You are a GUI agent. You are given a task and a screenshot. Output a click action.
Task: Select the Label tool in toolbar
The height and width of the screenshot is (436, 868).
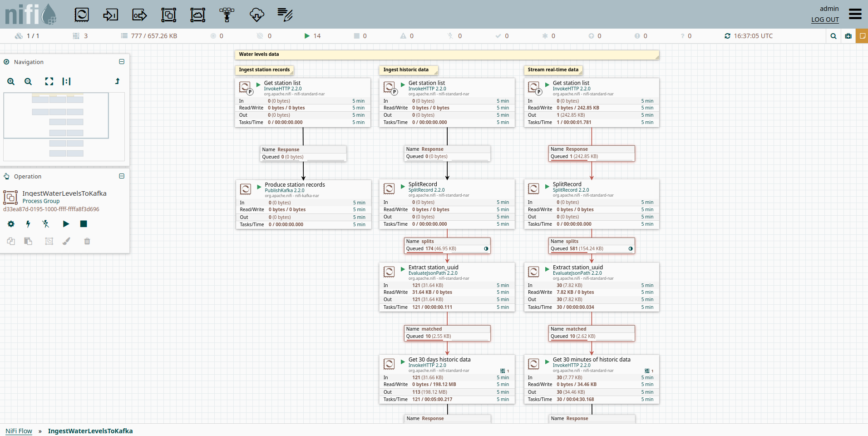click(x=285, y=15)
